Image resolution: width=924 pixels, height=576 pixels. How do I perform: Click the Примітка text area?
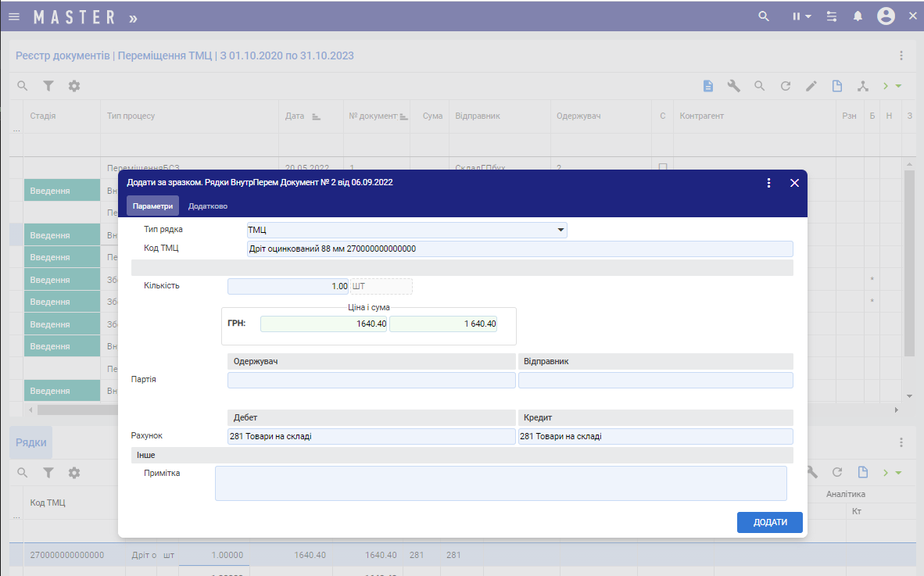click(500, 483)
